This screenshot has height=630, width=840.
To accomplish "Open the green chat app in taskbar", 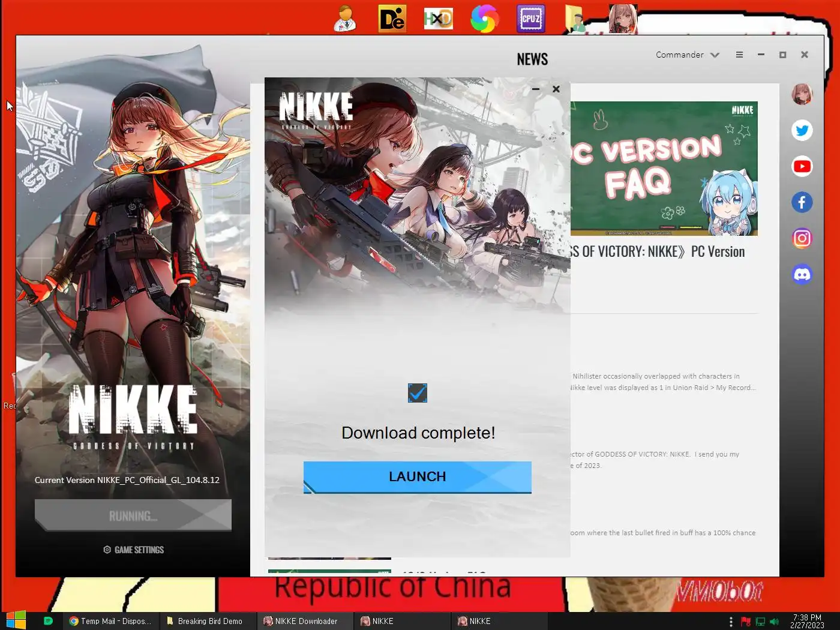I will click(49, 621).
